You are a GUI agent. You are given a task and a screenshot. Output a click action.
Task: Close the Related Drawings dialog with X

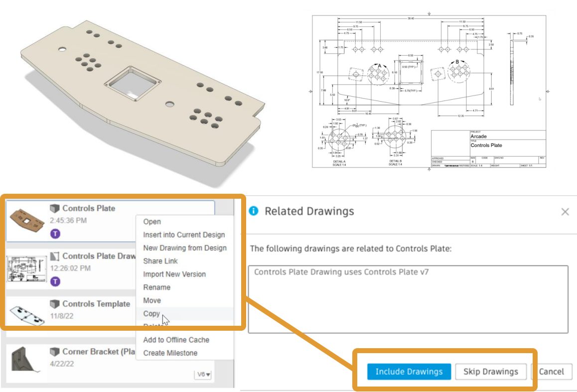(565, 212)
